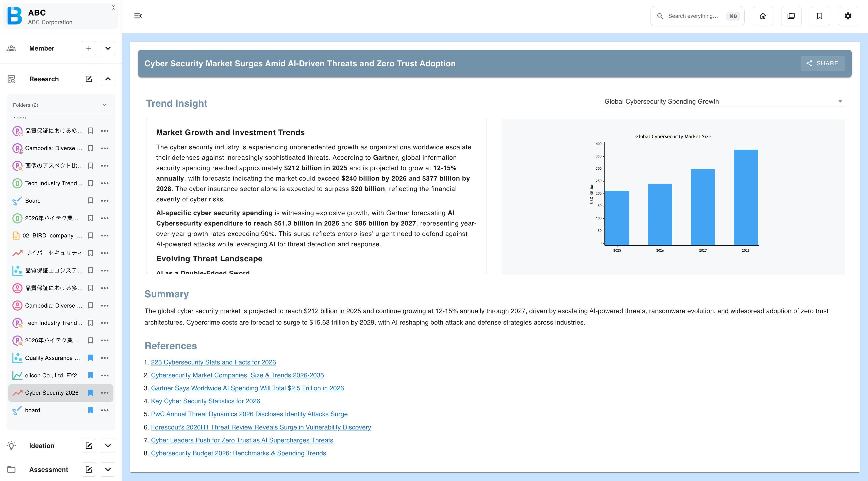
Task: Create new Research with the edit icon
Action: pyautogui.click(x=89, y=79)
